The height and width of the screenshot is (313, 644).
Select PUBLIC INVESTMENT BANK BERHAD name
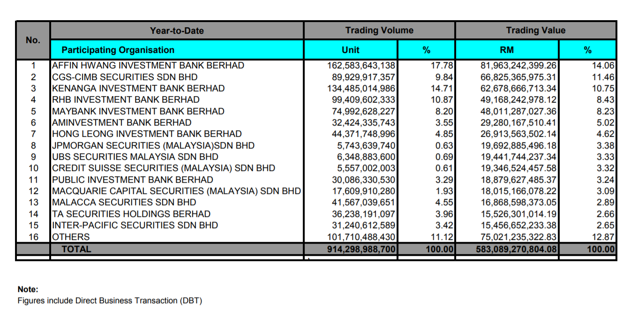pyautogui.click(x=133, y=179)
